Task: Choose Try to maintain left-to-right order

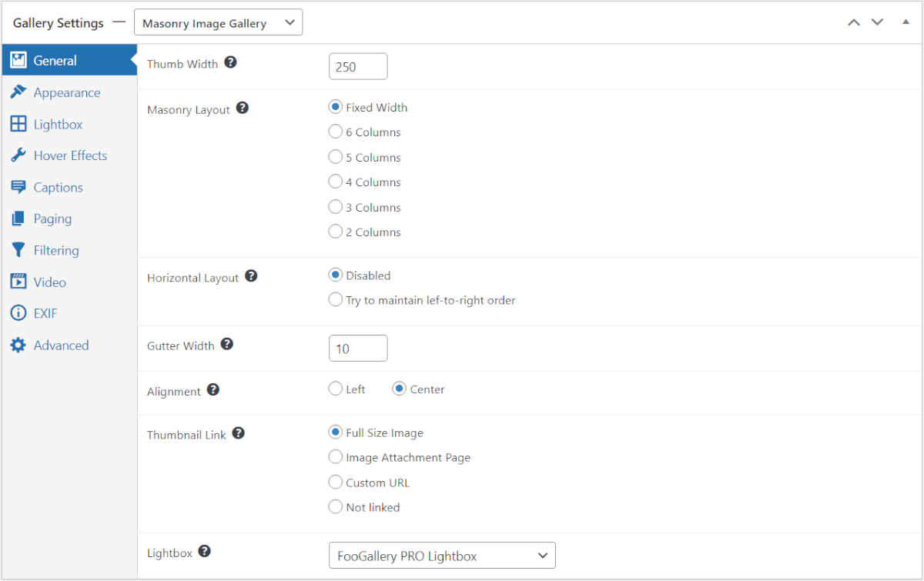Action: pyautogui.click(x=335, y=299)
